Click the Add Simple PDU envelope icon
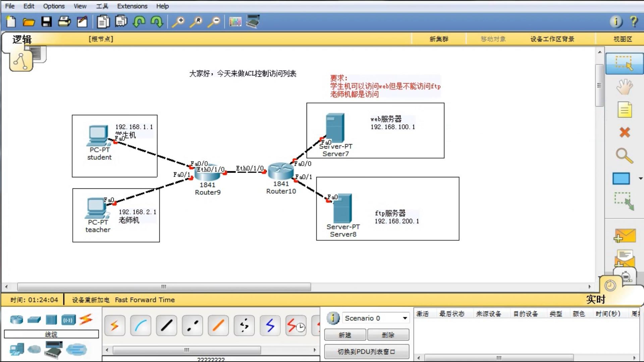 pos(625,236)
